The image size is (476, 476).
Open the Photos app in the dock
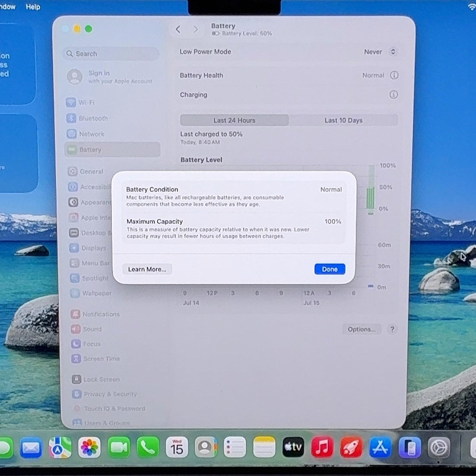(x=89, y=447)
